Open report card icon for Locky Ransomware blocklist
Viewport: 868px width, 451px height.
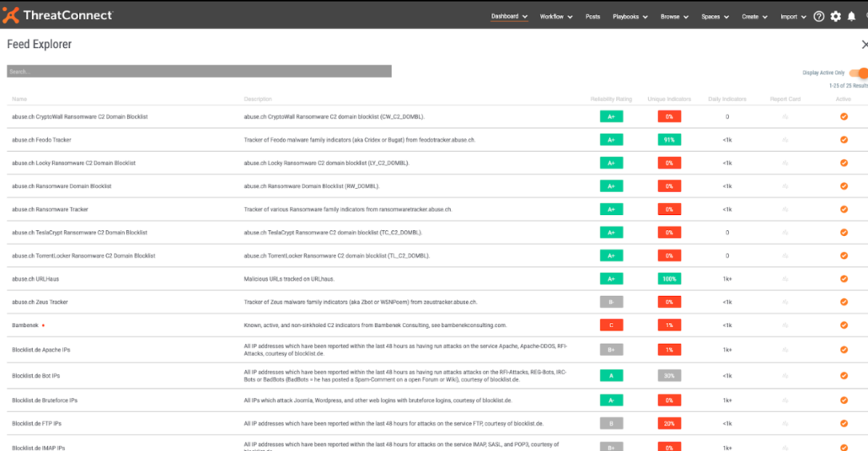coord(785,164)
